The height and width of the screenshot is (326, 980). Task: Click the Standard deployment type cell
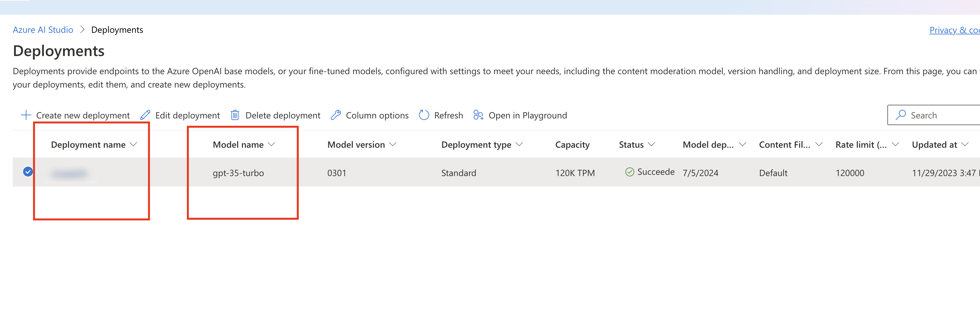click(x=458, y=173)
